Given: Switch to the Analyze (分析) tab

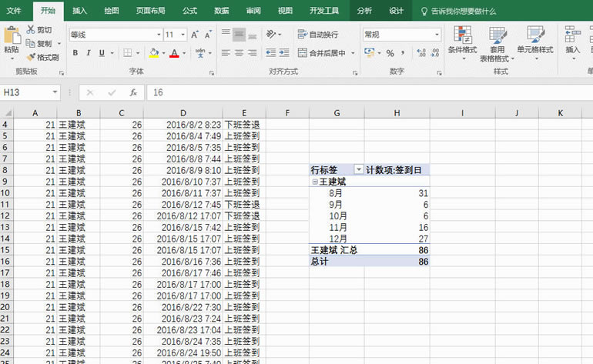Looking at the screenshot, I should point(364,11).
